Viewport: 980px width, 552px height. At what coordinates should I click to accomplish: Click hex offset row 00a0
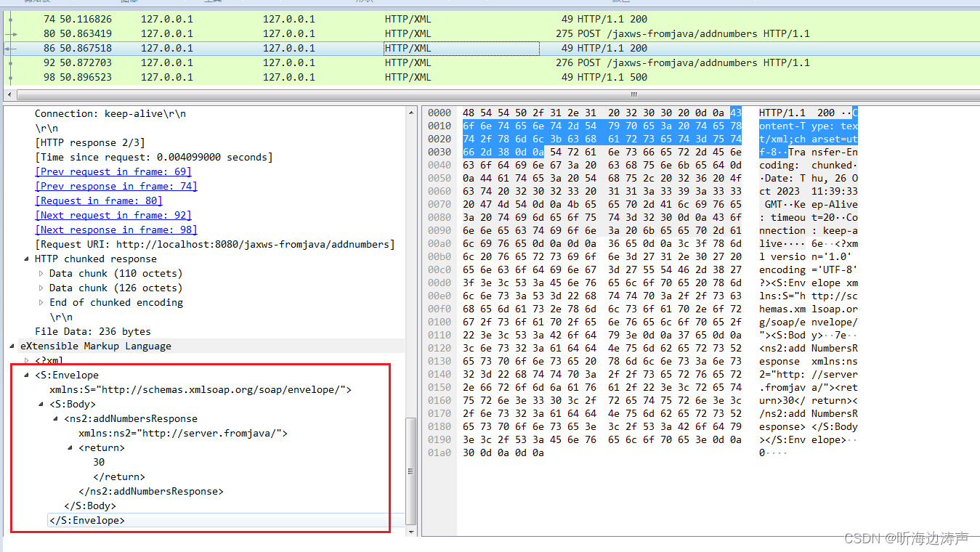coord(440,244)
